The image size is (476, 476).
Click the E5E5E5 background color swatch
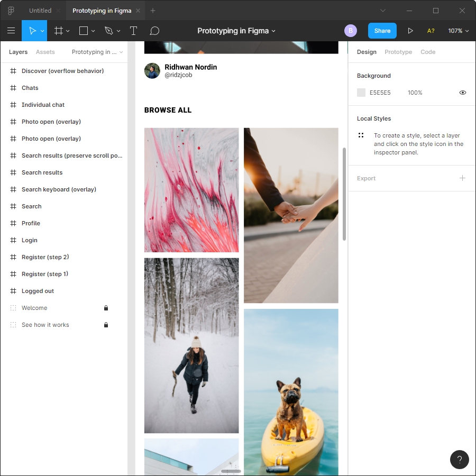361,93
